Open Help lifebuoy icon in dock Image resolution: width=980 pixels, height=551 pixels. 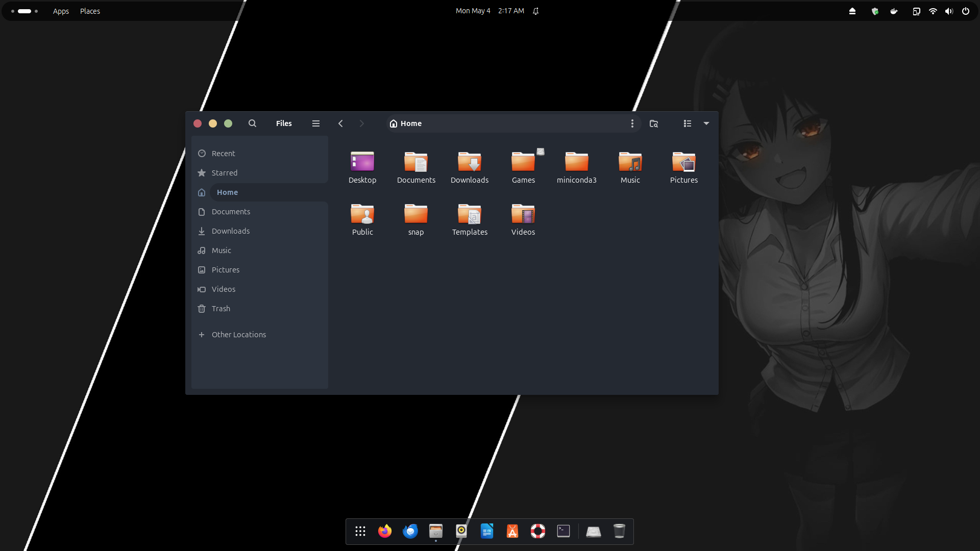[x=538, y=531]
